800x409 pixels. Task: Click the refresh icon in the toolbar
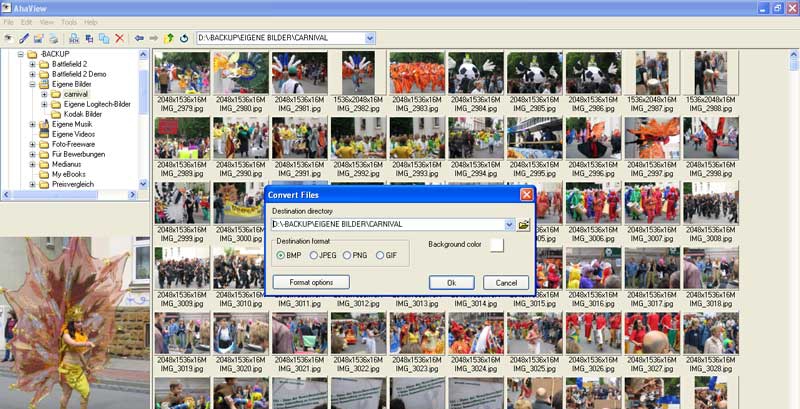(184, 38)
